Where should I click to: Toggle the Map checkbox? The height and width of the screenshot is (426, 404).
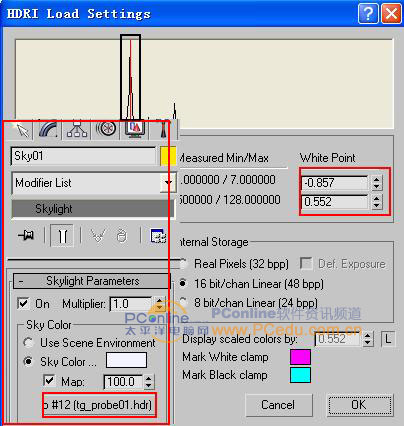pyautogui.click(x=49, y=381)
